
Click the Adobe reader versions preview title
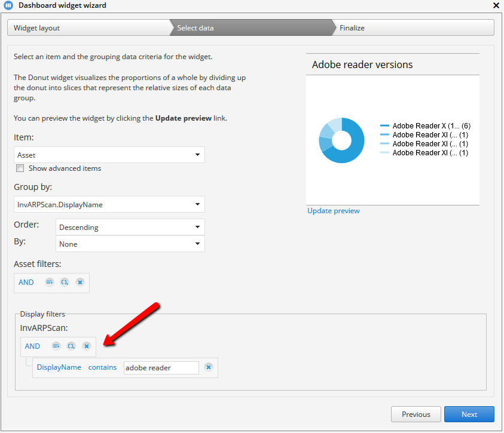pos(362,65)
